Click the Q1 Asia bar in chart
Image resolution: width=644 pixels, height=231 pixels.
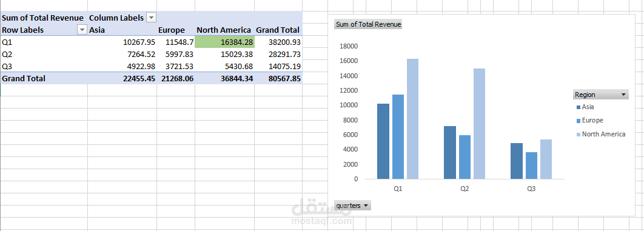coord(383,141)
